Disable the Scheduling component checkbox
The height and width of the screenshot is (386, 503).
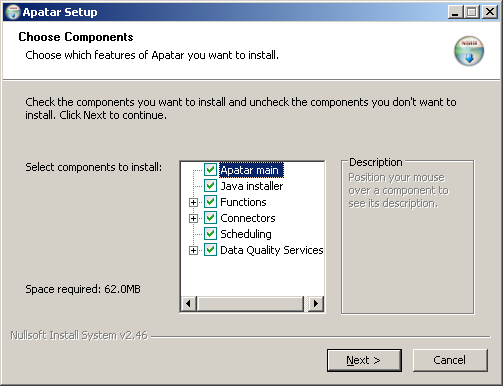tap(210, 234)
